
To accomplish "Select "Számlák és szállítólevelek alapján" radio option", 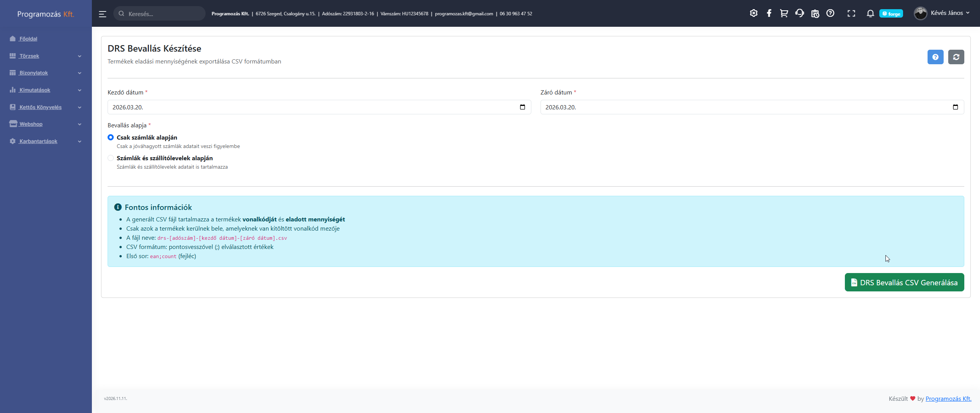I will (111, 158).
